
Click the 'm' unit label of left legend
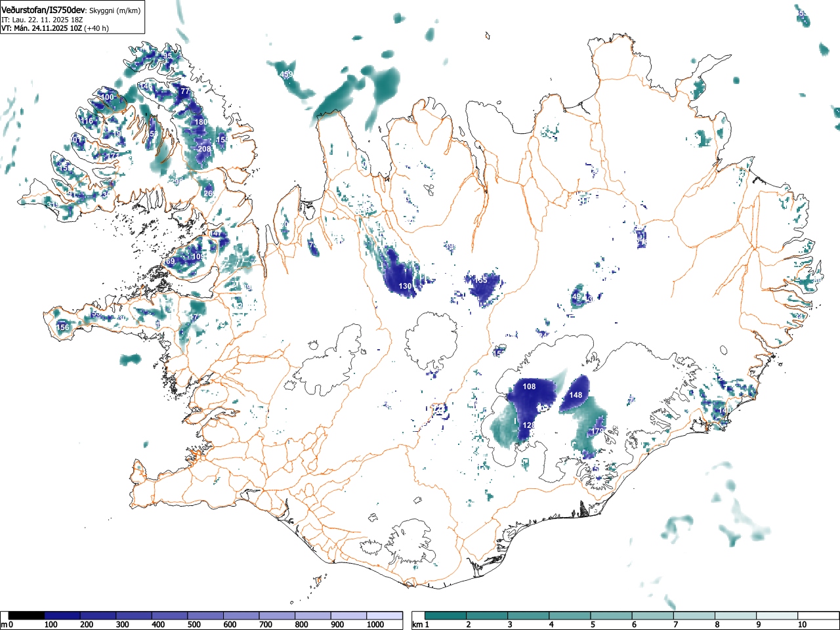click(x=4, y=625)
